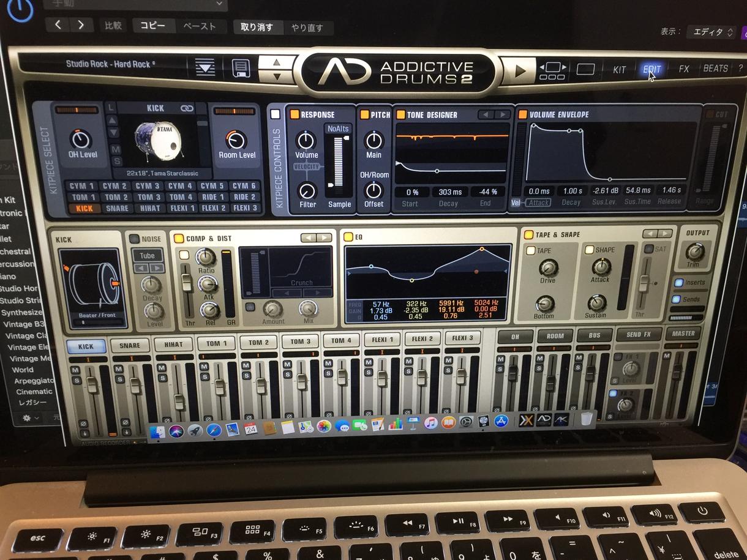Click the Finder icon in the Dock
Image resolution: width=747 pixels, height=560 pixels.
point(157,431)
